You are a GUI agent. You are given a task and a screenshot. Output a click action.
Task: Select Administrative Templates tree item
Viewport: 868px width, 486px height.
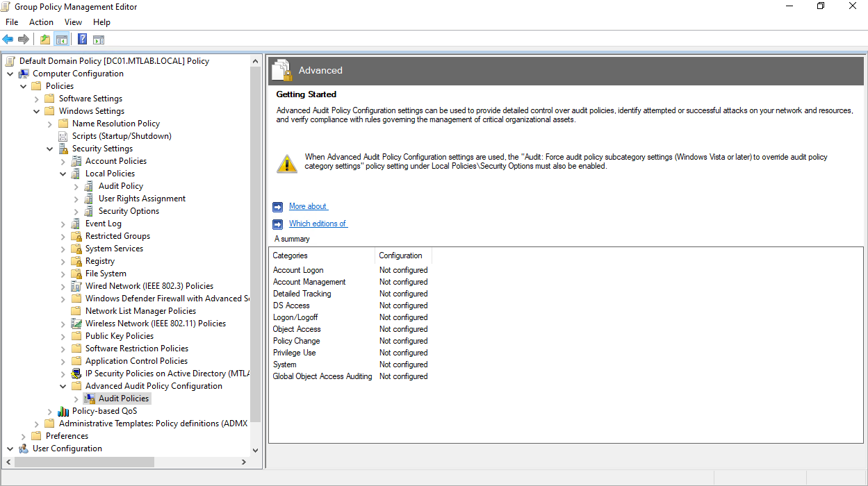(x=153, y=424)
